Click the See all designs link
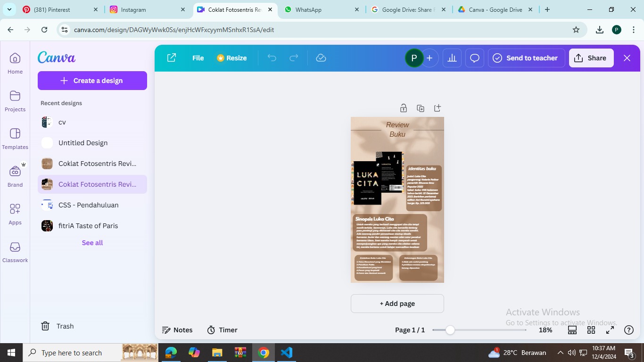Viewport: 644px width, 362px height. coord(92,243)
